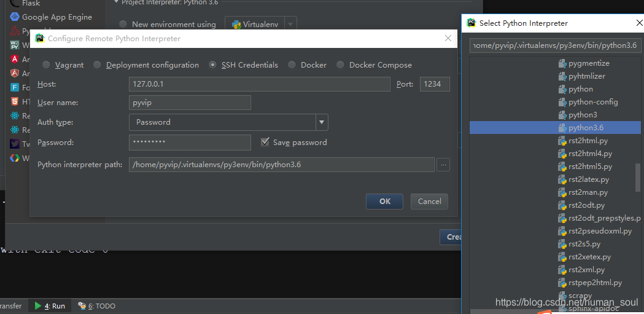Click the python-config file icon
This screenshot has width=644, height=314.
(x=562, y=102)
